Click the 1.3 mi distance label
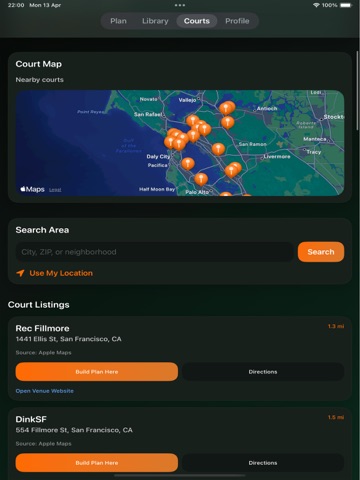This screenshot has height=480, width=360. [336, 326]
